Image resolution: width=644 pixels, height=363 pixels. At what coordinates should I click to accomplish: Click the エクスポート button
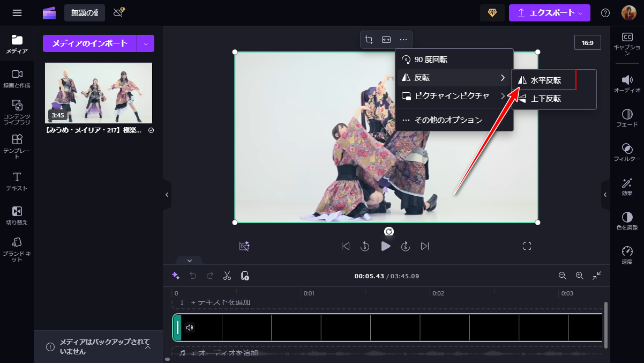coord(549,13)
